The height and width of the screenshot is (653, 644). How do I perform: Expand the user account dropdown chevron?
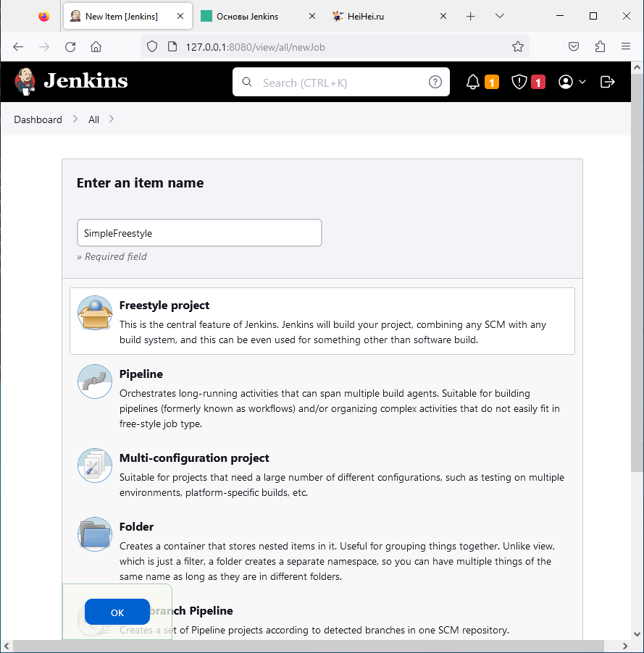[582, 82]
